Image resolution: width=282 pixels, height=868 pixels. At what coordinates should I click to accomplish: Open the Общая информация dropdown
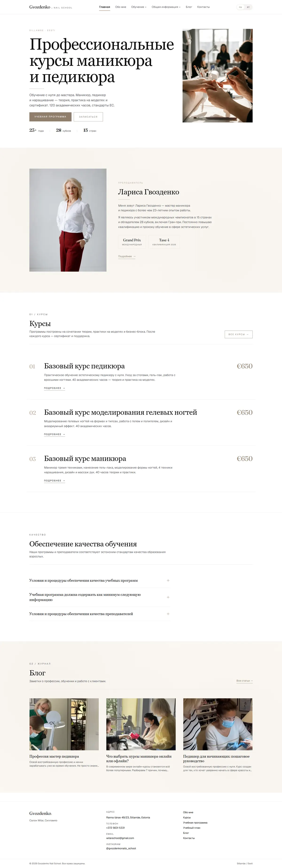point(166,7)
